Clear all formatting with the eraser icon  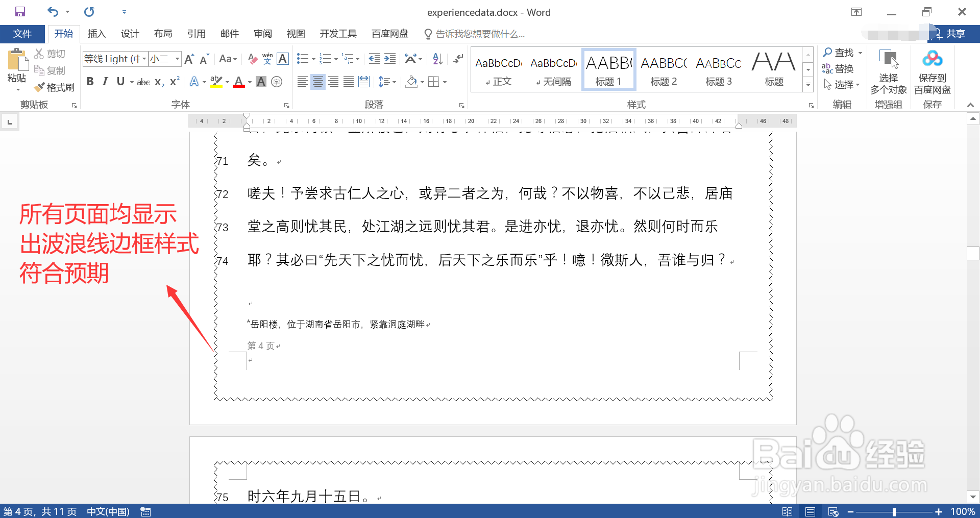252,59
